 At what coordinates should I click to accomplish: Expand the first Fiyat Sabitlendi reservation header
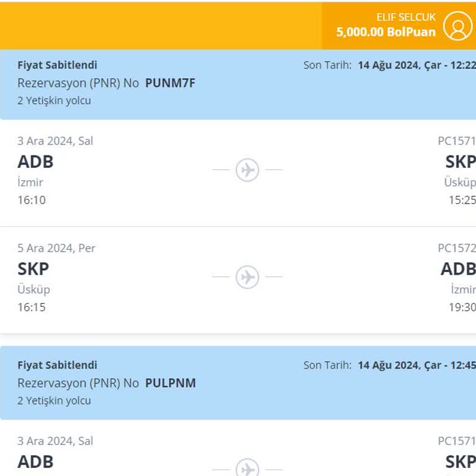point(57,65)
